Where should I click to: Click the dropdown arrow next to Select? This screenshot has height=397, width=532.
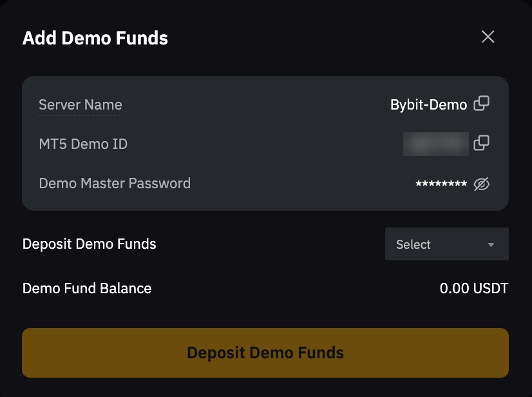(489, 244)
